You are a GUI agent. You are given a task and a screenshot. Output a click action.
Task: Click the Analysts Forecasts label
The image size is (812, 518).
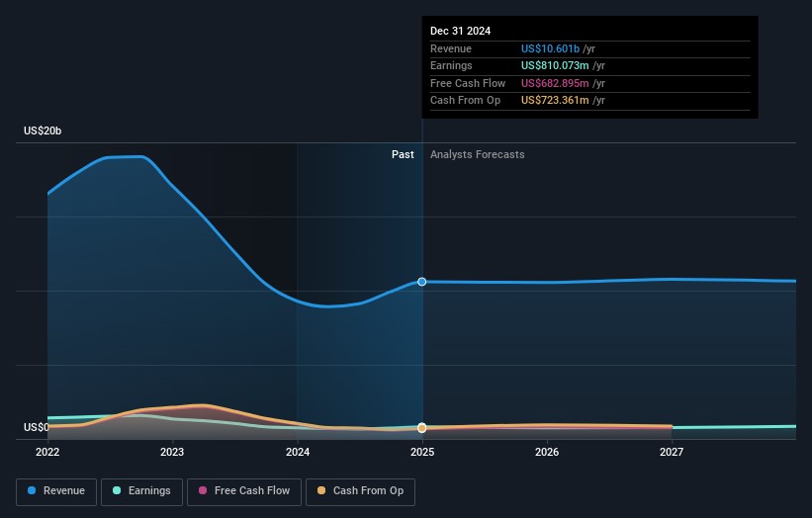tap(477, 154)
